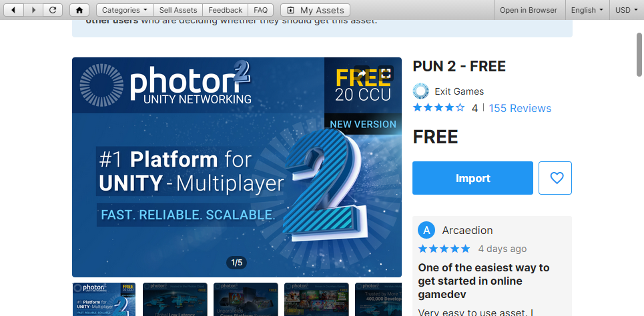The image size is (644, 316).
Task: Select the fourth games collage thumbnail
Action: [x=316, y=299]
